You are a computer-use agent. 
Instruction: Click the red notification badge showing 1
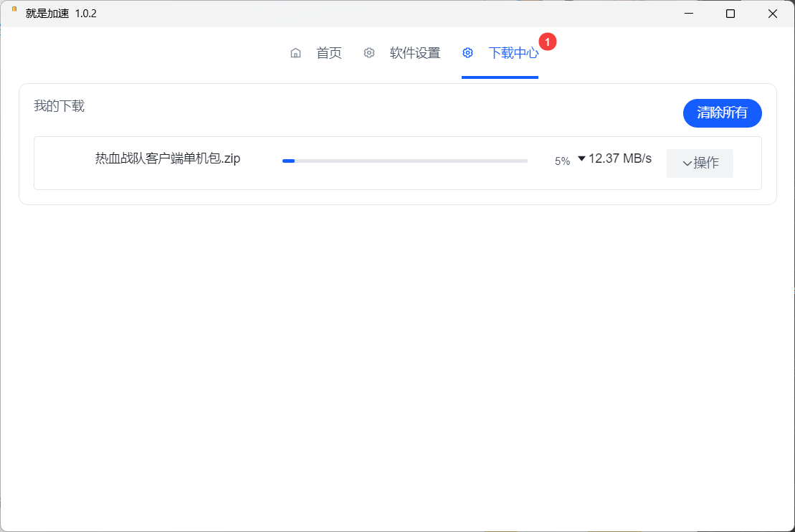click(547, 42)
